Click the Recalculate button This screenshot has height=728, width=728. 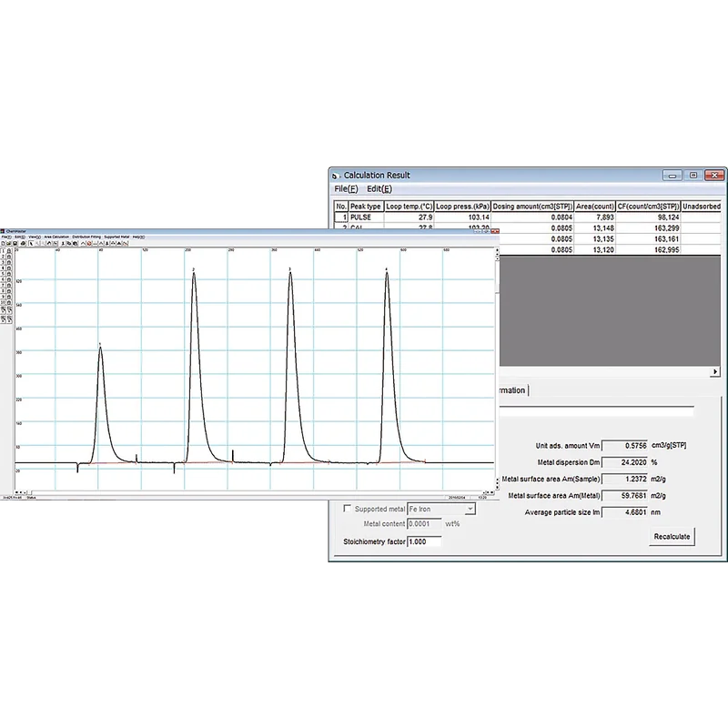(x=672, y=537)
